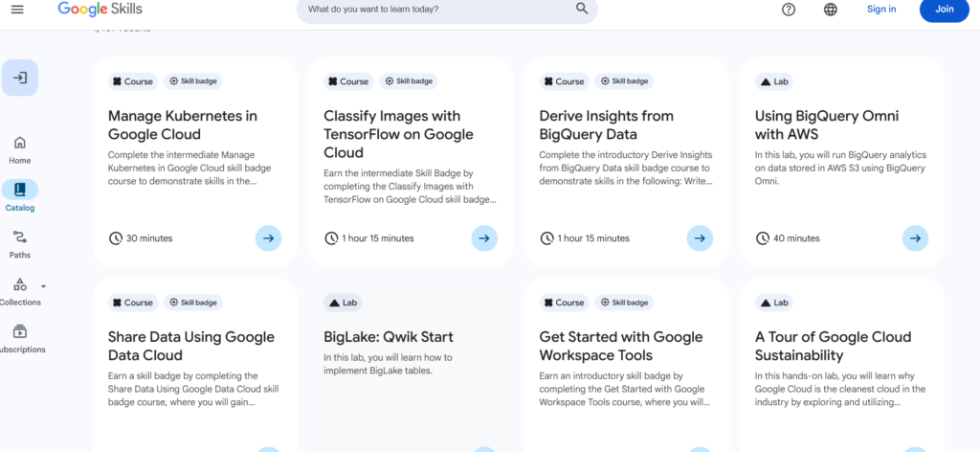Go to Home in sidebar
Image resolution: width=980 pixels, height=452 pixels.
[x=20, y=150]
